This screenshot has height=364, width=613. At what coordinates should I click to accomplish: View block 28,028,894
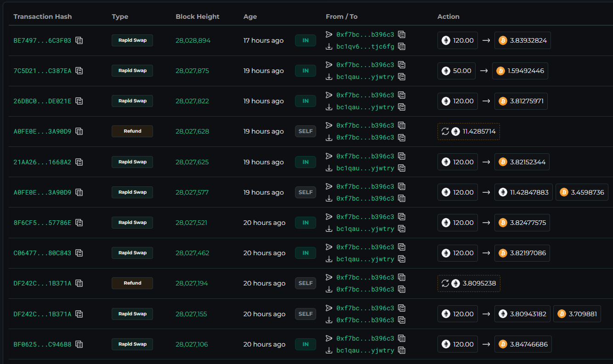pyautogui.click(x=193, y=40)
